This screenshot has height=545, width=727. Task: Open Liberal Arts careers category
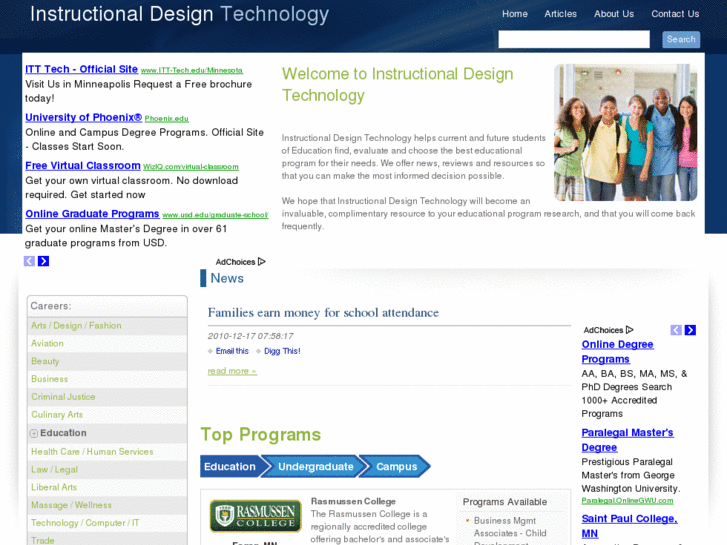(x=54, y=487)
